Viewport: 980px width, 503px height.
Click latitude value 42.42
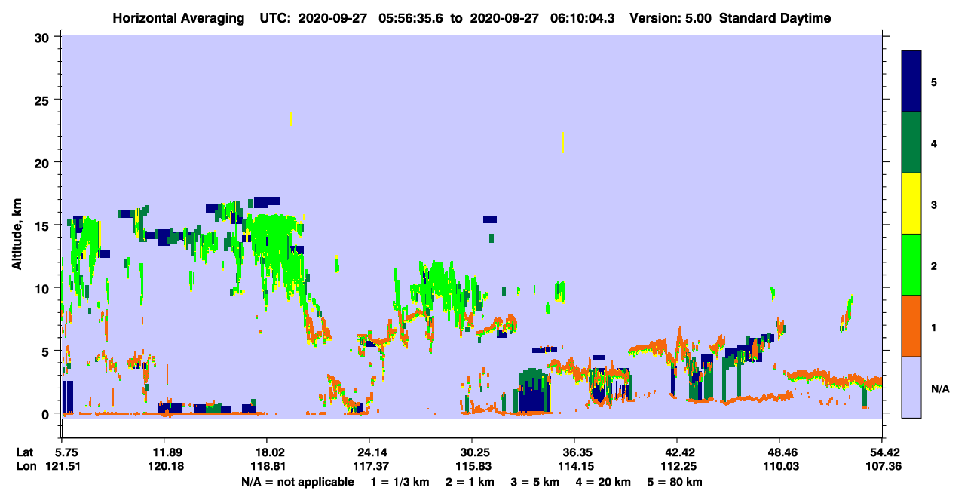point(677,452)
